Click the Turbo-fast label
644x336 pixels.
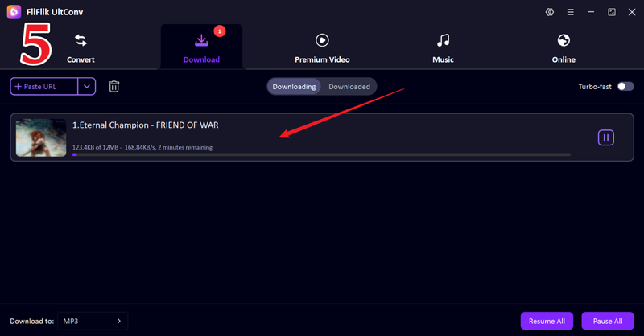pyautogui.click(x=595, y=87)
